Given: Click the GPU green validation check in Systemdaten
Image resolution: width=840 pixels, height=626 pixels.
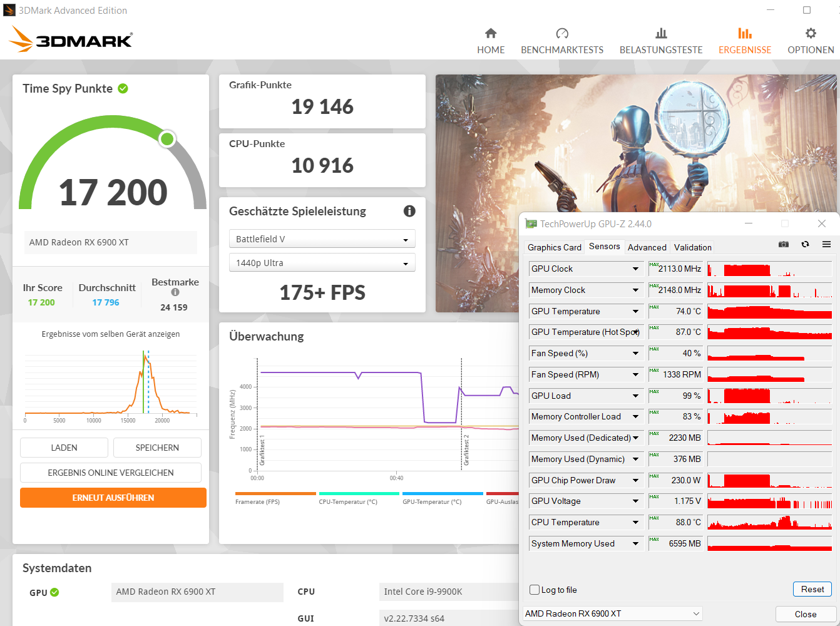Looking at the screenshot, I should coord(54,592).
